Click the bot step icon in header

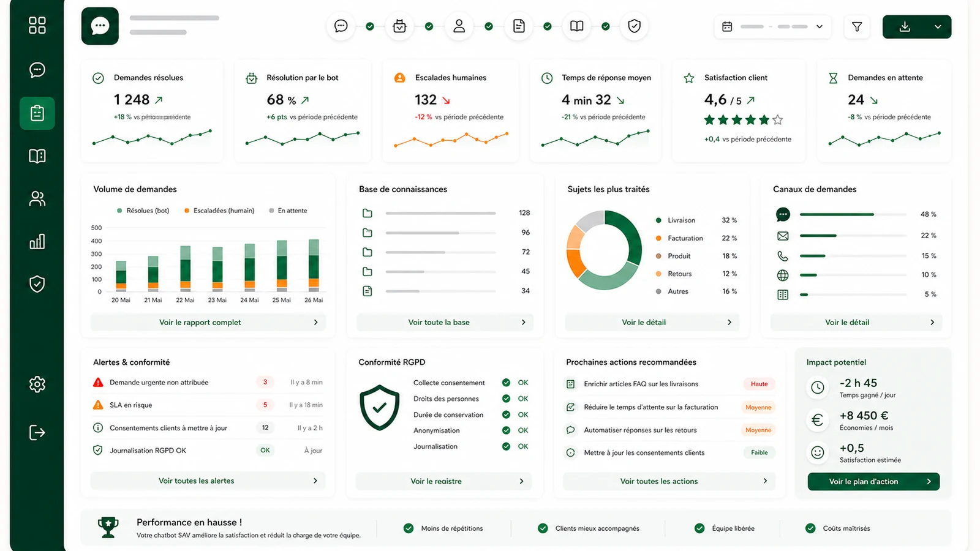[399, 26]
